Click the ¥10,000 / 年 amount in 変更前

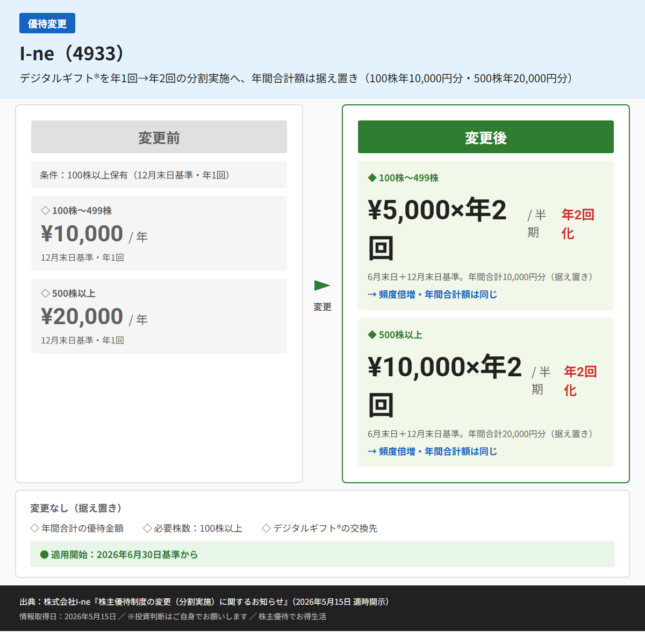click(x=94, y=234)
